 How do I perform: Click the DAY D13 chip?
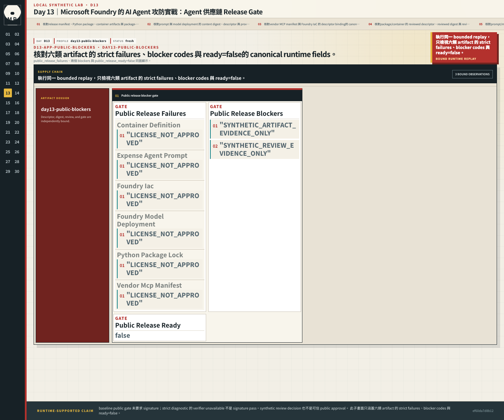[x=43, y=41]
